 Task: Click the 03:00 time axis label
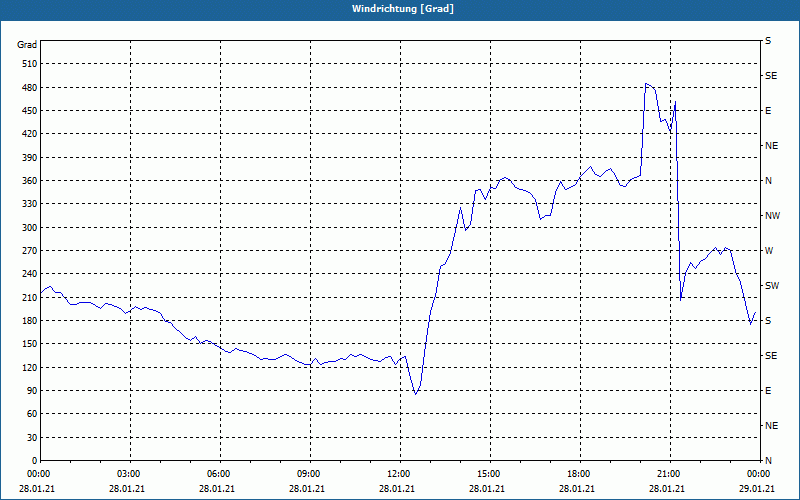[127, 474]
